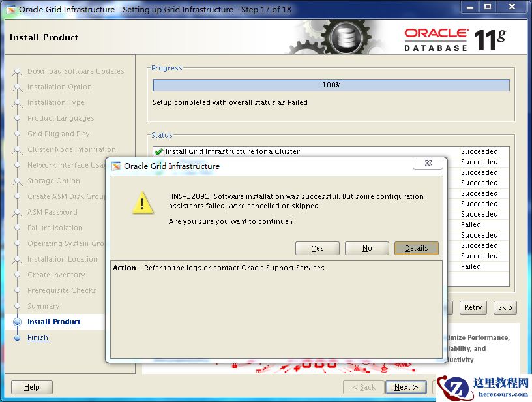This screenshot has width=532, height=402.
Task: Select the ASM Password step
Action: [x=52, y=212]
